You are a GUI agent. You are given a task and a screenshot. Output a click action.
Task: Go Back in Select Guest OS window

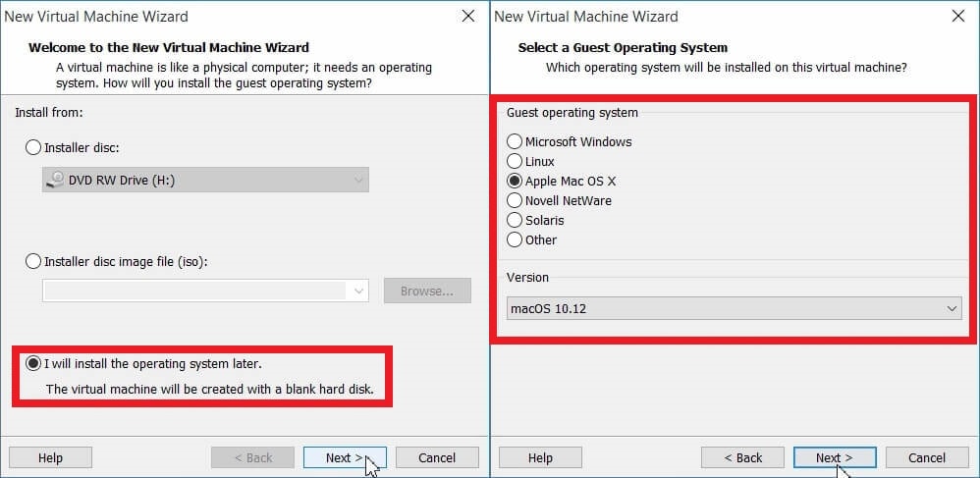(742, 458)
